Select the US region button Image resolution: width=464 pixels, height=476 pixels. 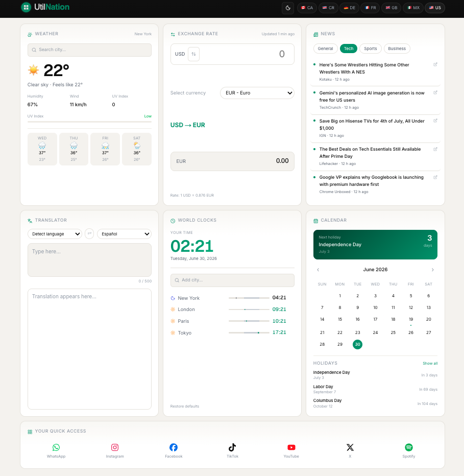point(435,8)
